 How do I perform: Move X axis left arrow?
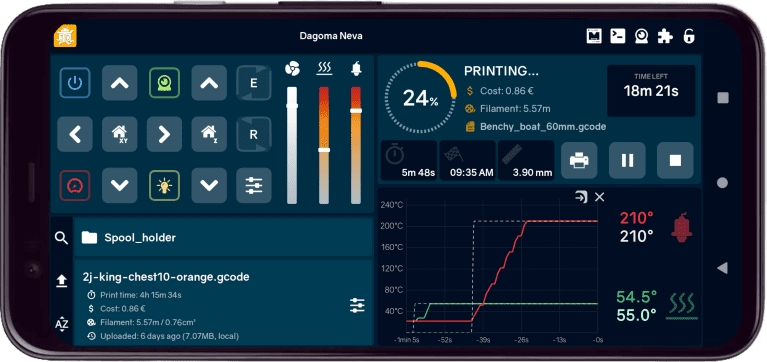pyautogui.click(x=75, y=134)
